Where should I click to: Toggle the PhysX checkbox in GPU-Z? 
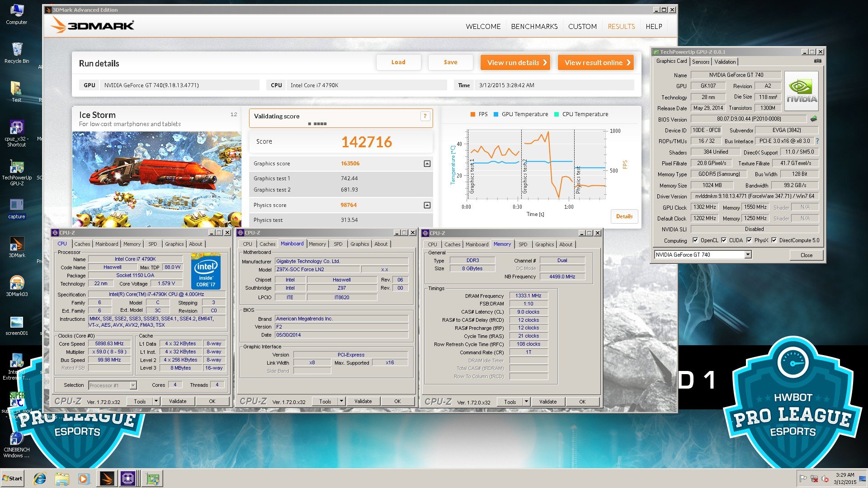click(749, 240)
